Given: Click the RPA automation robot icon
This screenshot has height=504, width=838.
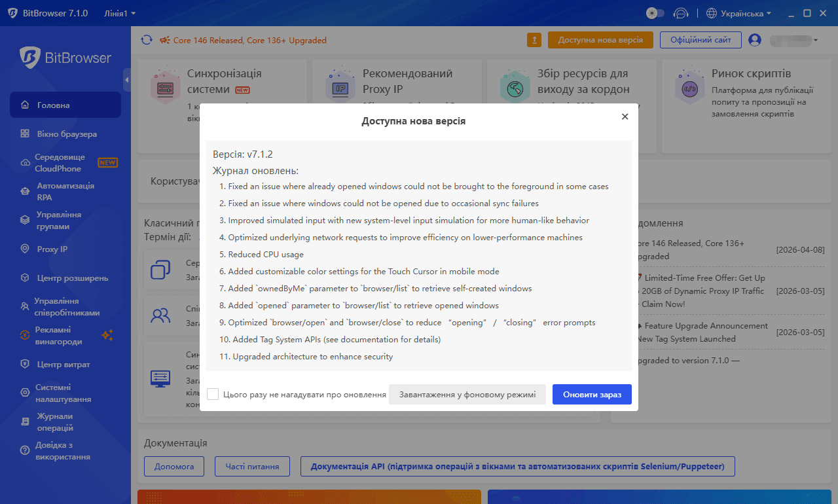Looking at the screenshot, I should coord(25,192).
